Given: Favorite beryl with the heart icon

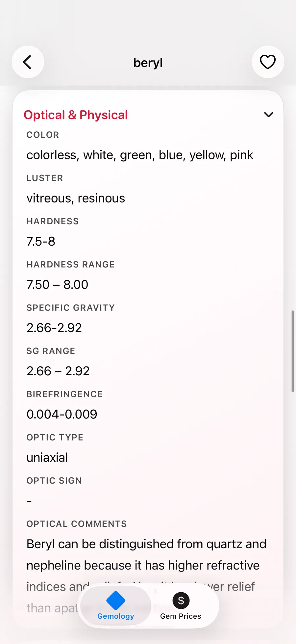Looking at the screenshot, I should click(x=268, y=62).
